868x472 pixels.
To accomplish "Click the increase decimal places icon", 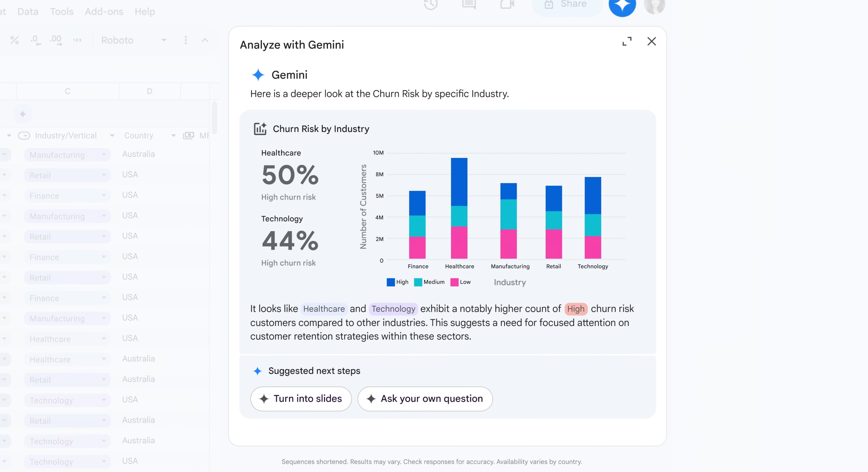I will coord(56,40).
